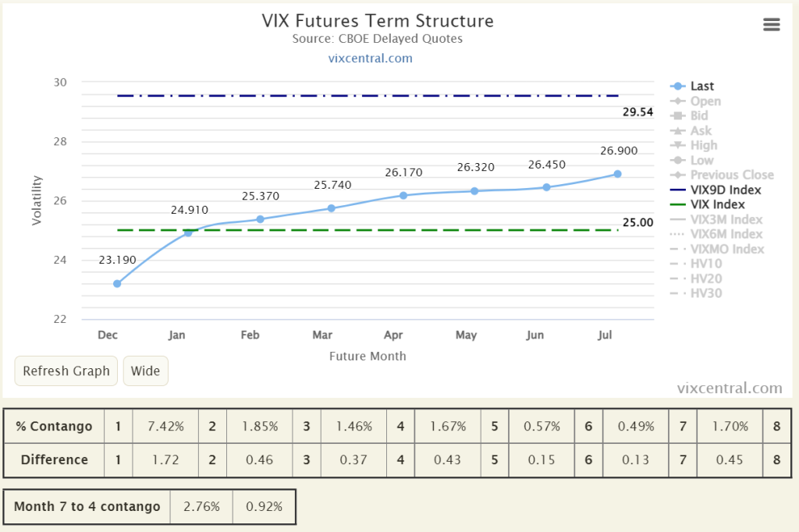Open the chart hamburger context menu
Viewport: 799px width, 532px height.
click(771, 24)
